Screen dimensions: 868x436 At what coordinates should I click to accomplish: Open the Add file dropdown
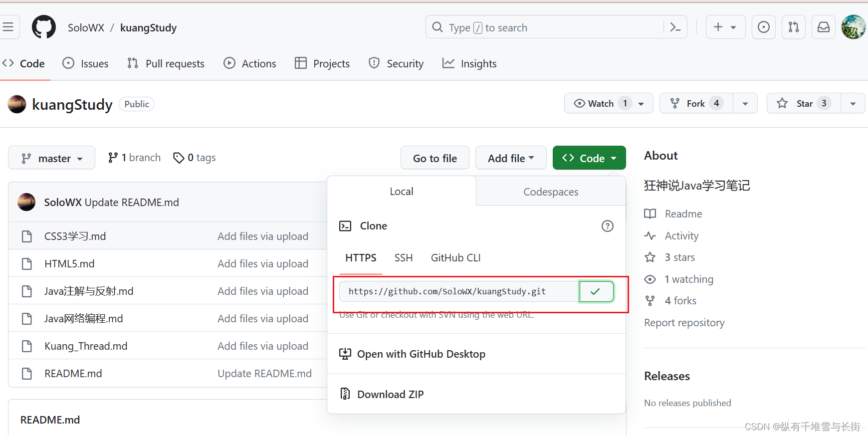(x=511, y=158)
